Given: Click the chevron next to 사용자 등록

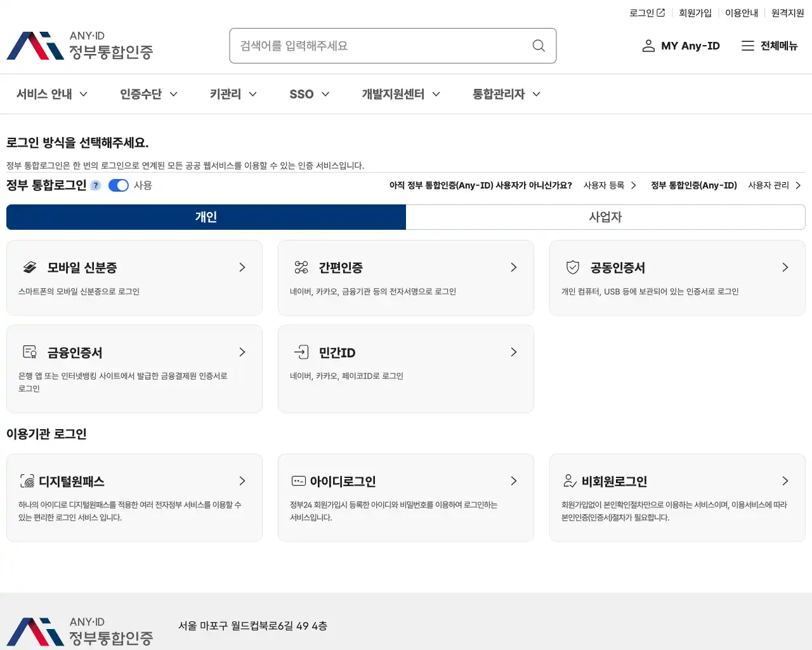Looking at the screenshot, I should (x=633, y=185).
